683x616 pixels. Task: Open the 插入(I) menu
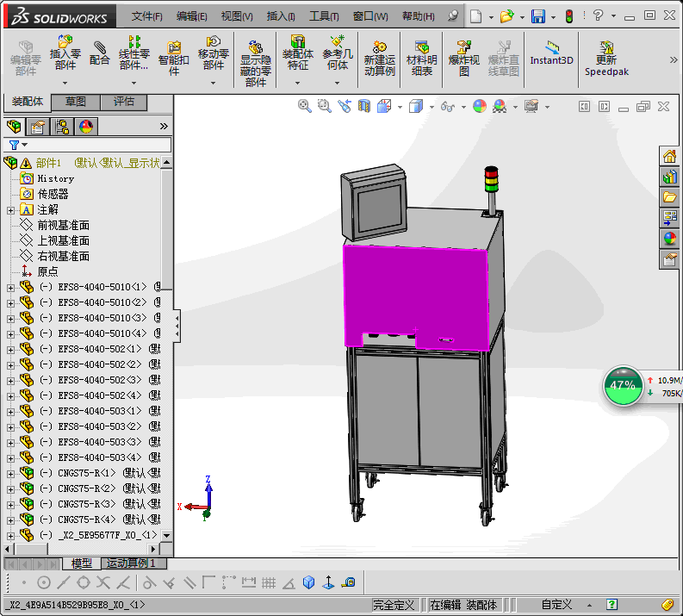[x=281, y=16]
